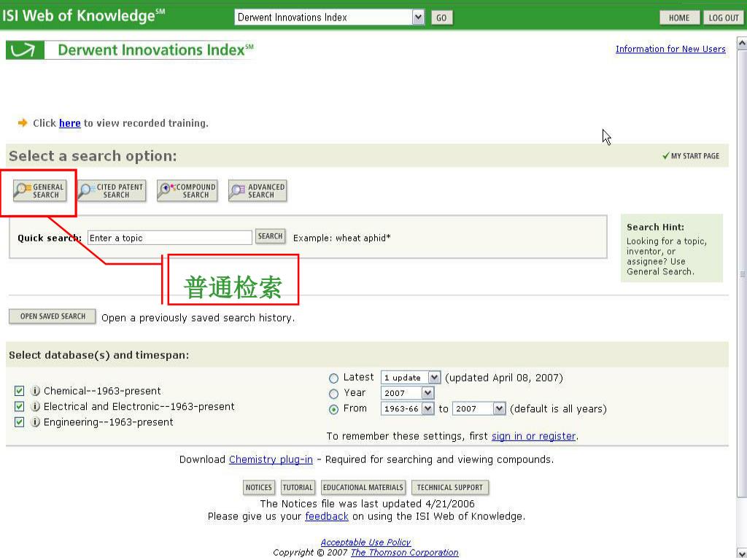Click 'here' recorded training link

point(69,123)
